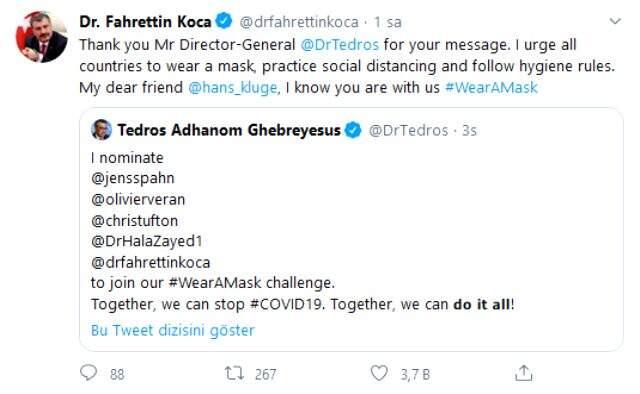This screenshot has width=640, height=394.
Task: Open the #WearAMask hashtag in main tweet
Action: click(491, 87)
